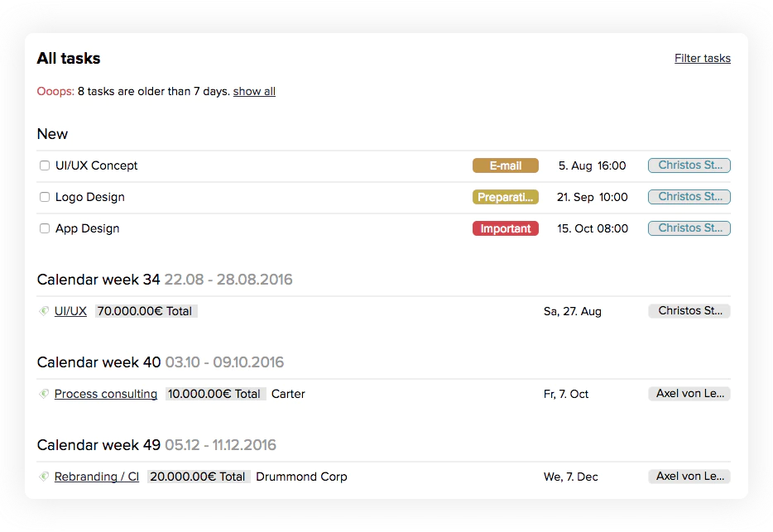
Task: Click the All tasks title
Action: coord(69,58)
